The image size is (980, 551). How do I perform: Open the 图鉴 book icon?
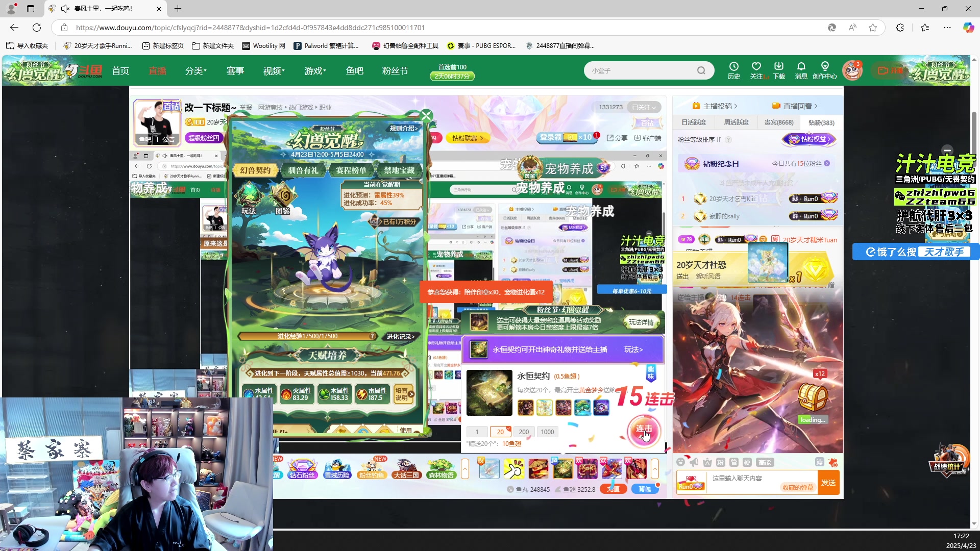click(283, 198)
